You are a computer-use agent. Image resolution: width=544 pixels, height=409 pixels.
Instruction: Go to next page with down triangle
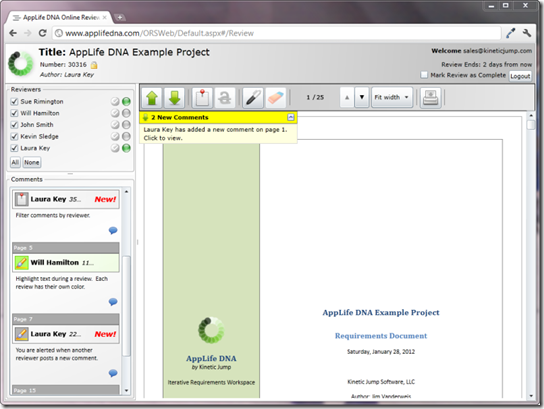[362, 97]
